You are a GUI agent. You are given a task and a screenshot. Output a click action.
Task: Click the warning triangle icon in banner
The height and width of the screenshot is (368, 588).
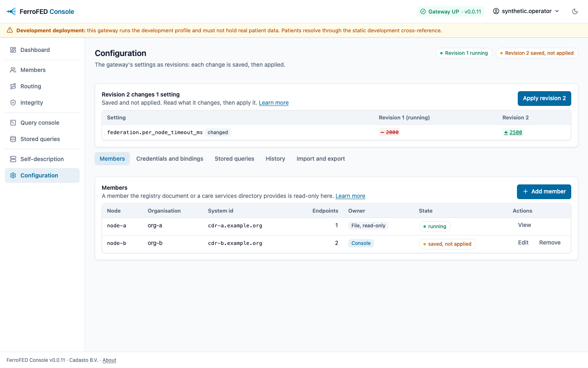coord(10,30)
